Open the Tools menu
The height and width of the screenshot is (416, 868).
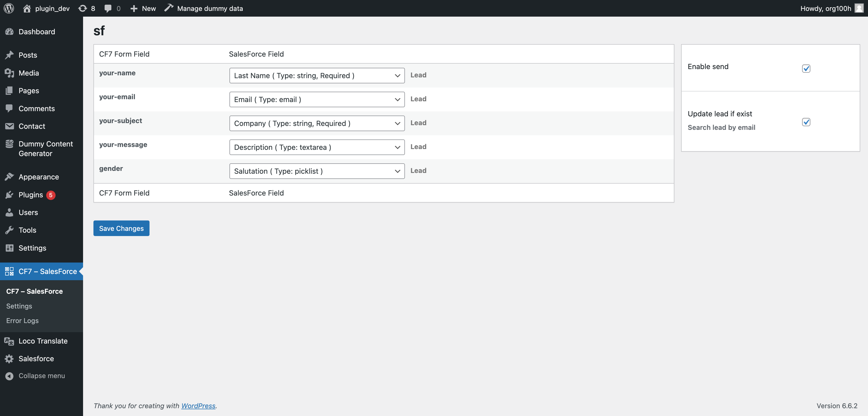[42, 230]
